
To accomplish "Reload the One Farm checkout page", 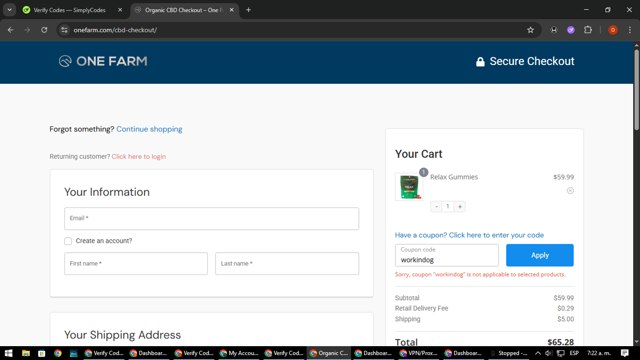I will [x=44, y=30].
